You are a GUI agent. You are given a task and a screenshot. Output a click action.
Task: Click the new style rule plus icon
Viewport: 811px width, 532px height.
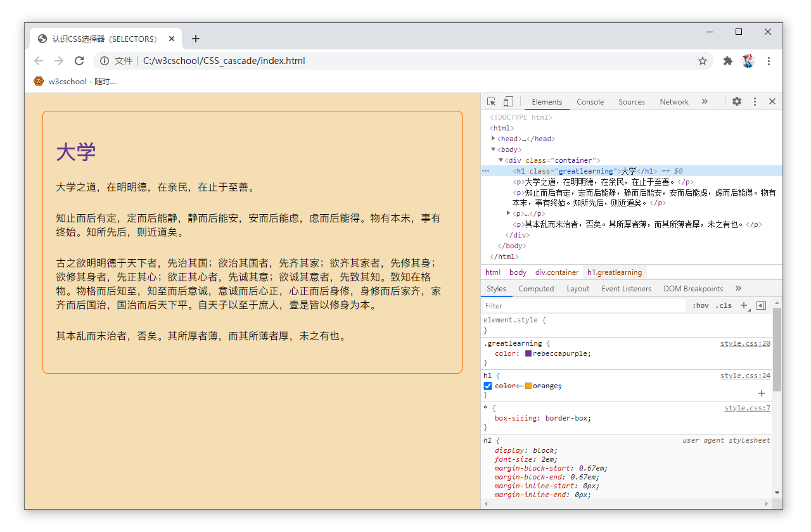(x=744, y=305)
